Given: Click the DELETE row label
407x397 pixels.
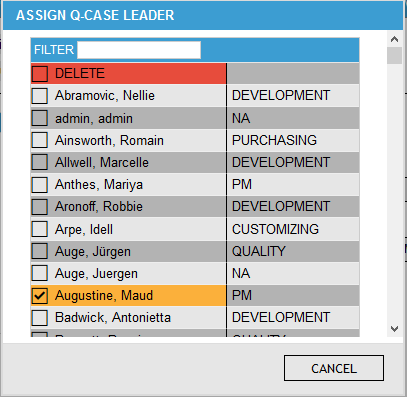Looking at the screenshot, I should tap(80, 73).
